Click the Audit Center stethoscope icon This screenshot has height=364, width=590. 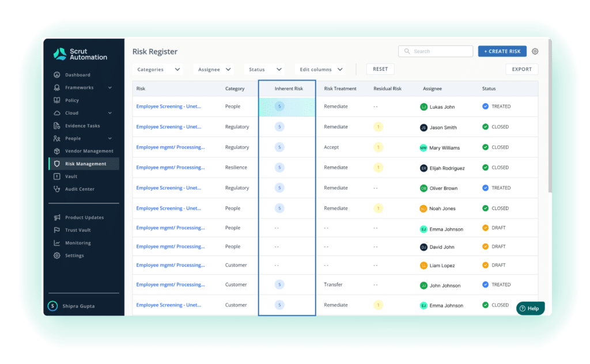coord(57,189)
